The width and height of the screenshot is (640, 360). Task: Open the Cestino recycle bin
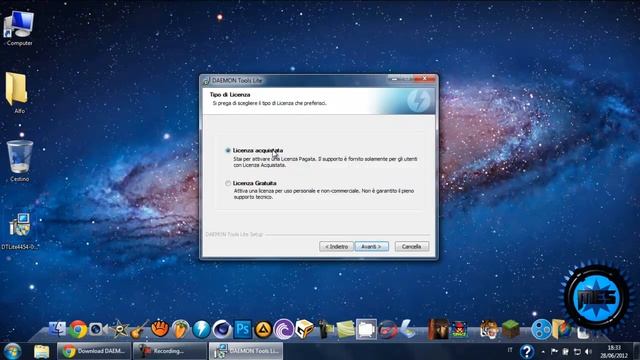(x=19, y=161)
